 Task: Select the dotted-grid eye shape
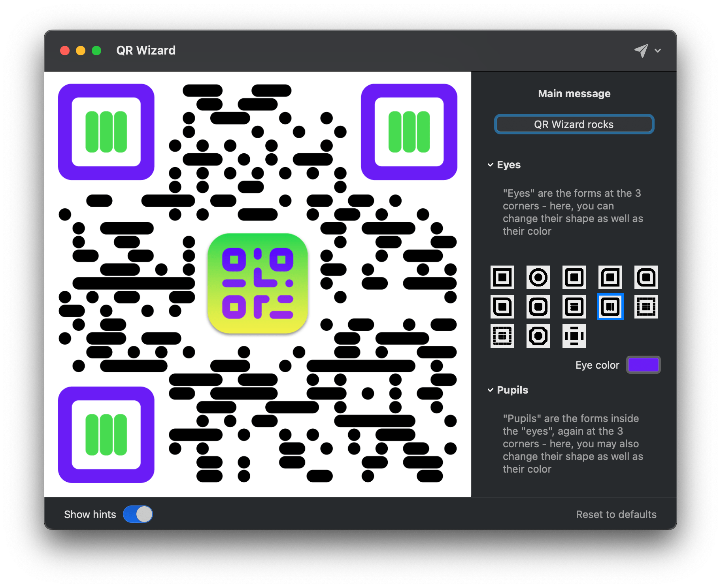coord(646,307)
